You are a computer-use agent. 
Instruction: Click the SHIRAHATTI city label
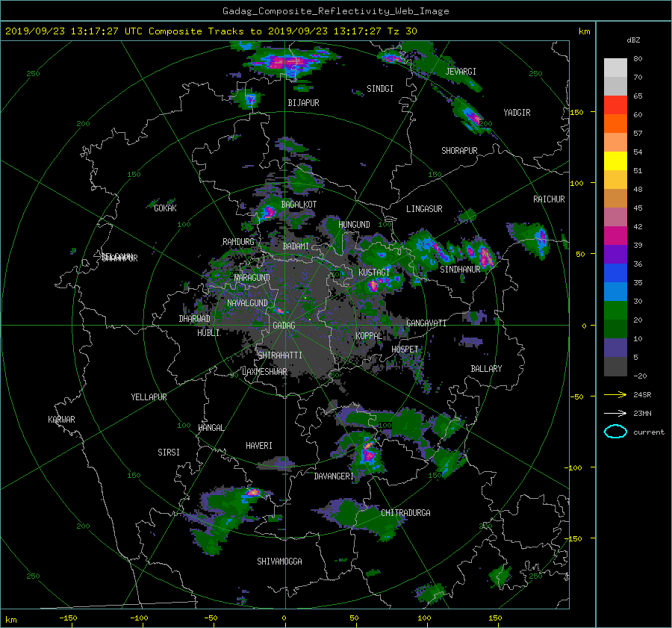click(x=280, y=355)
